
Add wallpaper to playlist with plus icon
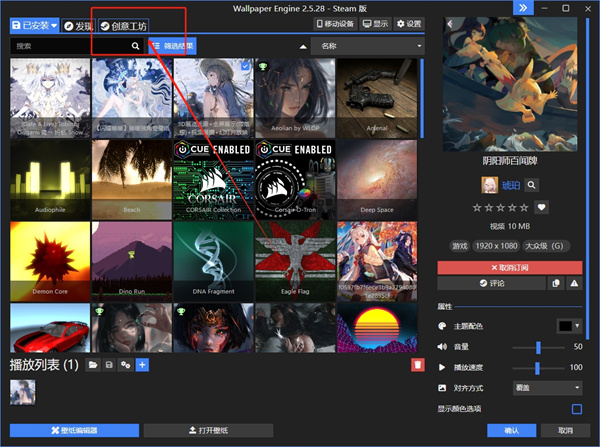point(142,365)
